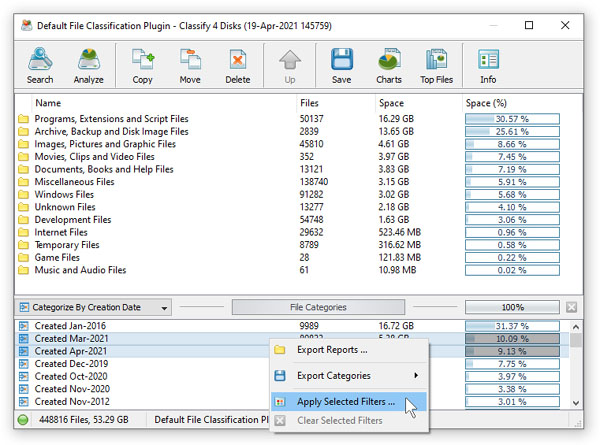Screen dimensions: 600x445
Task: Click the 100% progress bar
Action: (x=512, y=307)
